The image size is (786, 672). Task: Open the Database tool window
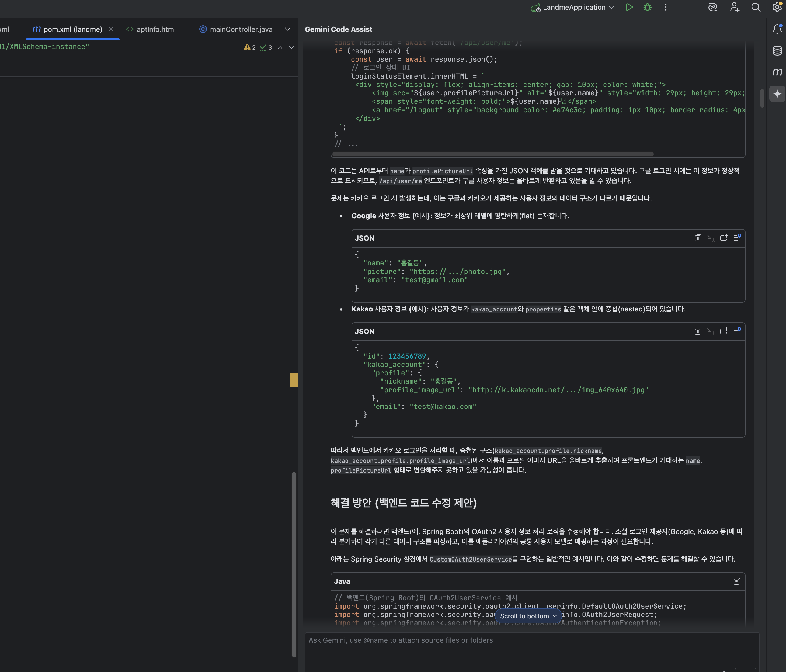coord(777,50)
